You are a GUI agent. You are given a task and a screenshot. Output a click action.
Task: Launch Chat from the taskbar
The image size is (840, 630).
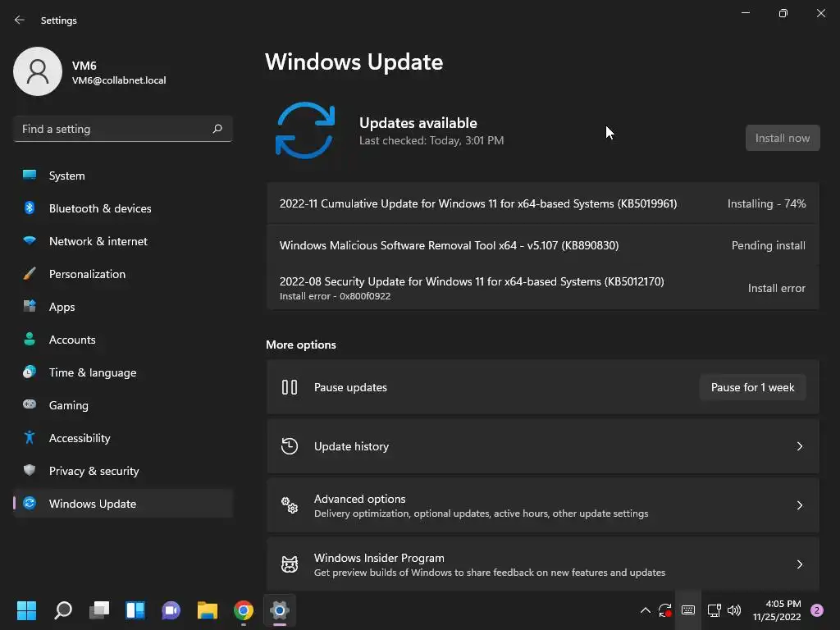tap(171, 610)
